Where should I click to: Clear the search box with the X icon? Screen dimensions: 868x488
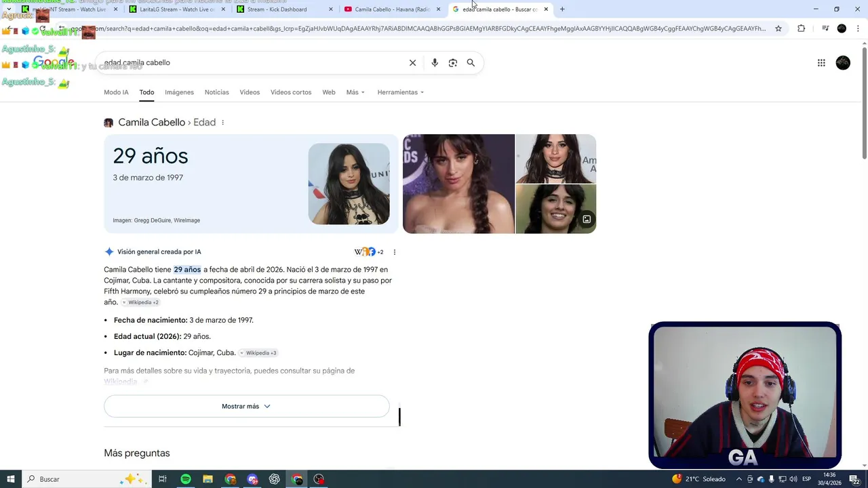pos(412,62)
